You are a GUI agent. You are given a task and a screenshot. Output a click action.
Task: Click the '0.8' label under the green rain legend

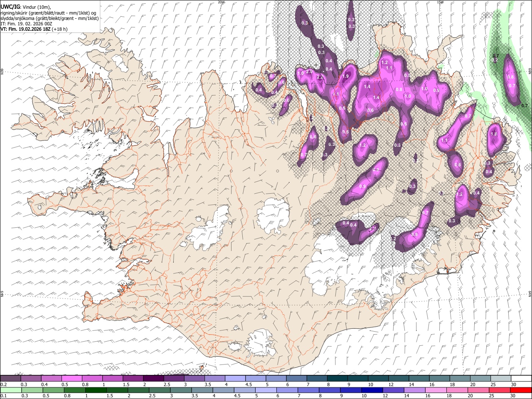coord(67,396)
